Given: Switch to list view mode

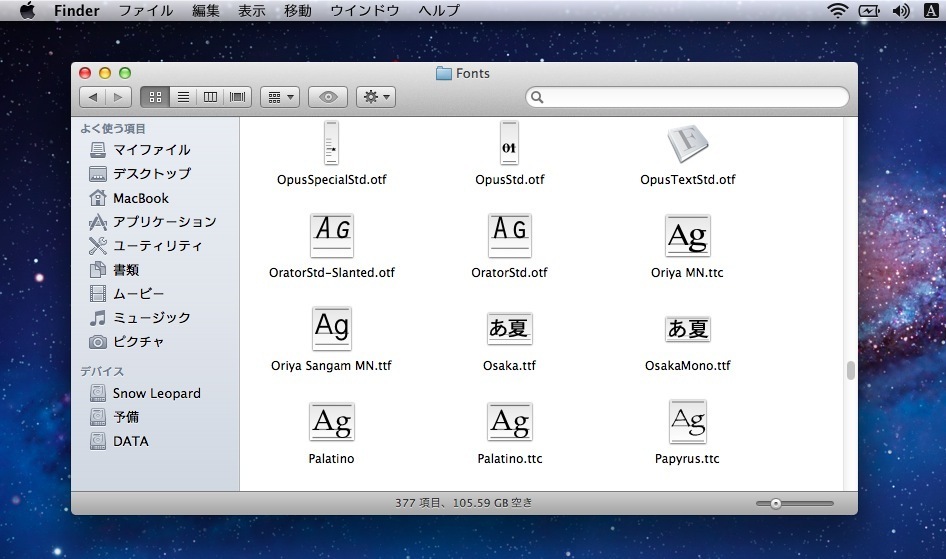Looking at the screenshot, I should pos(183,97).
